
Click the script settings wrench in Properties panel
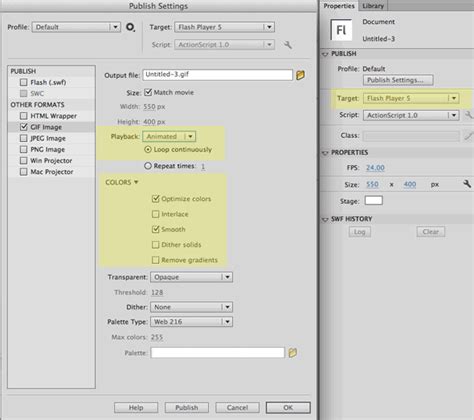pos(469,115)
